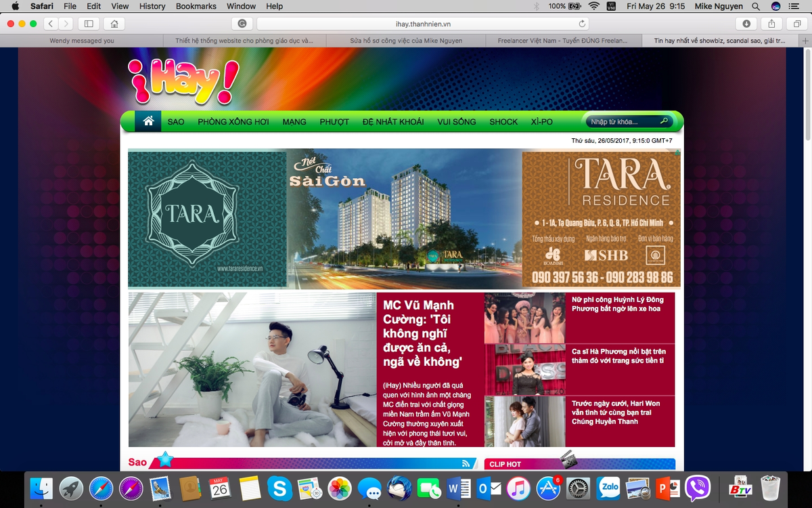This screenshot has width=812, height=508.
Task: Open PHÒNG XÔNG HƠI category
Action: click(233, 122)
